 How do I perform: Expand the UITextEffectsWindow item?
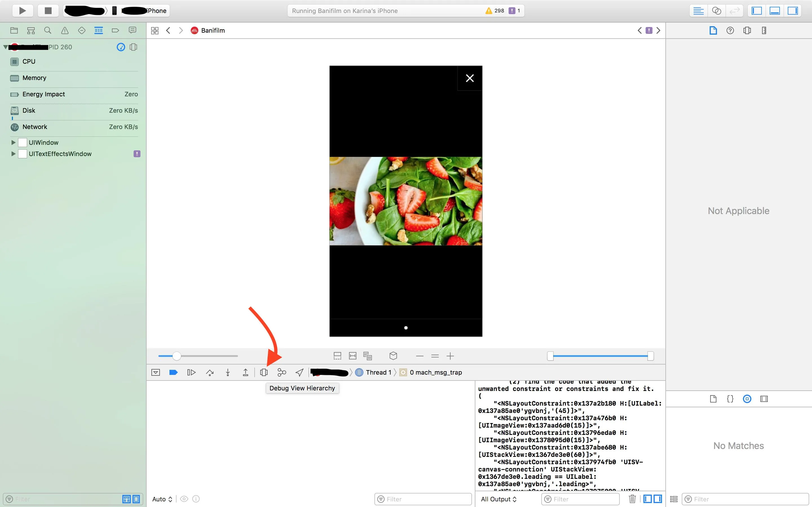click(14, 154)
